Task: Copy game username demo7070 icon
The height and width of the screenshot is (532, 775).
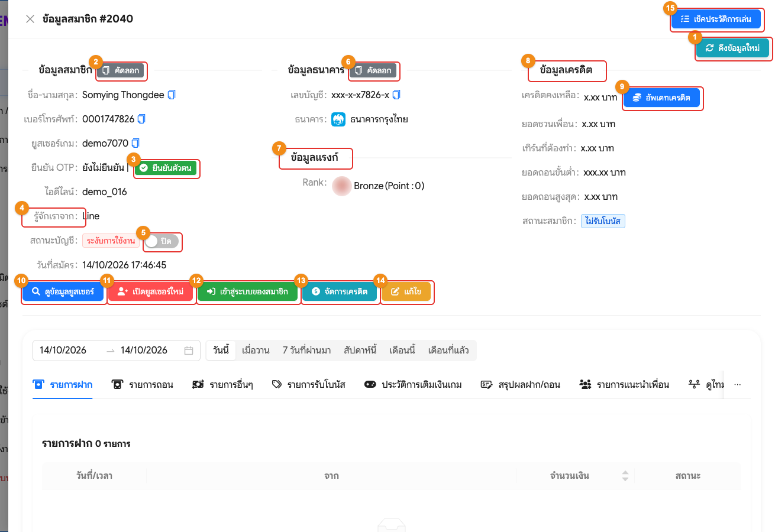Action: pyautogui.click(x=136, y=143)
